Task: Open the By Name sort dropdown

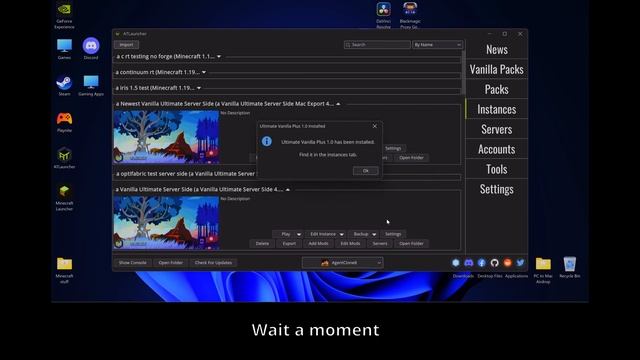Action: pyautogui.click(x=437, y=44)
